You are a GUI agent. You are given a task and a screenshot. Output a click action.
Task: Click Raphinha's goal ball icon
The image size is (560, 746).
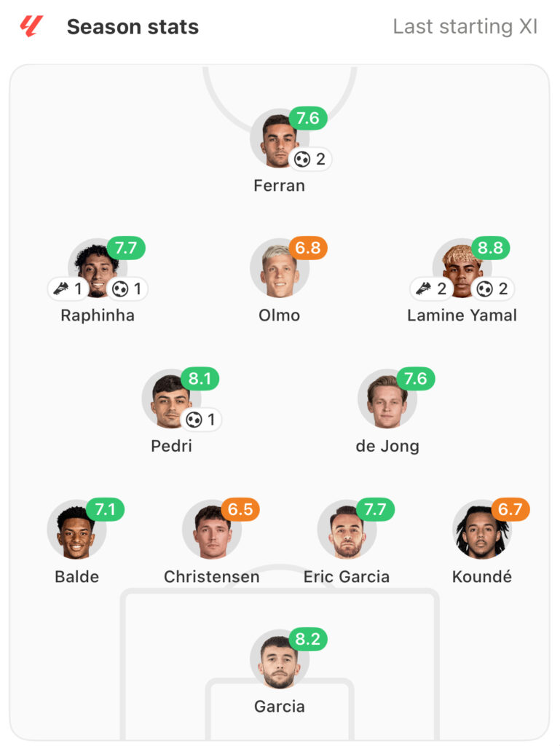pyautogui.click(x=120, y=288)
